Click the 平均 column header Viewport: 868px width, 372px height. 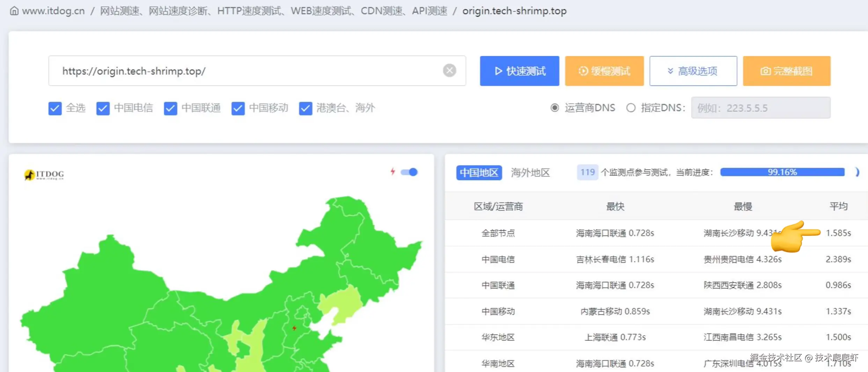tap(838, 206)
